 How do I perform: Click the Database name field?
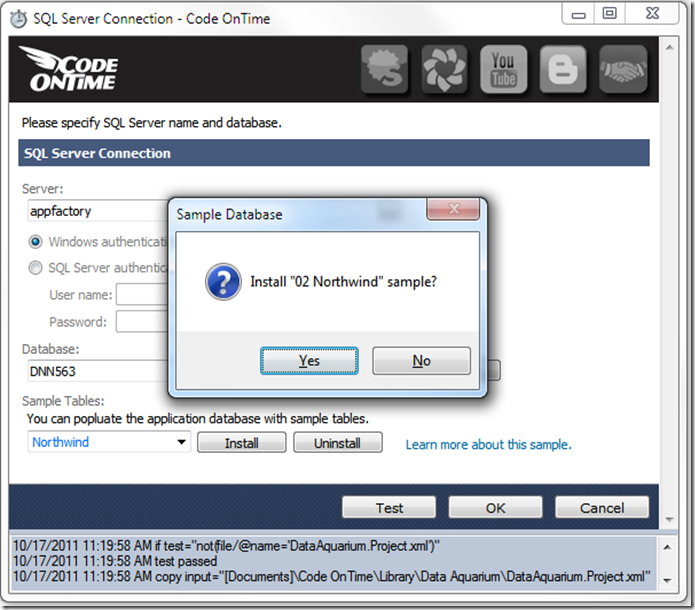coord(98,371)
